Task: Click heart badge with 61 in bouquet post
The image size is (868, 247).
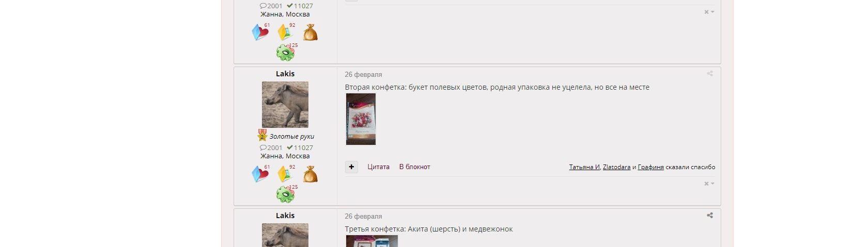Action: click(x=261, y=173)
